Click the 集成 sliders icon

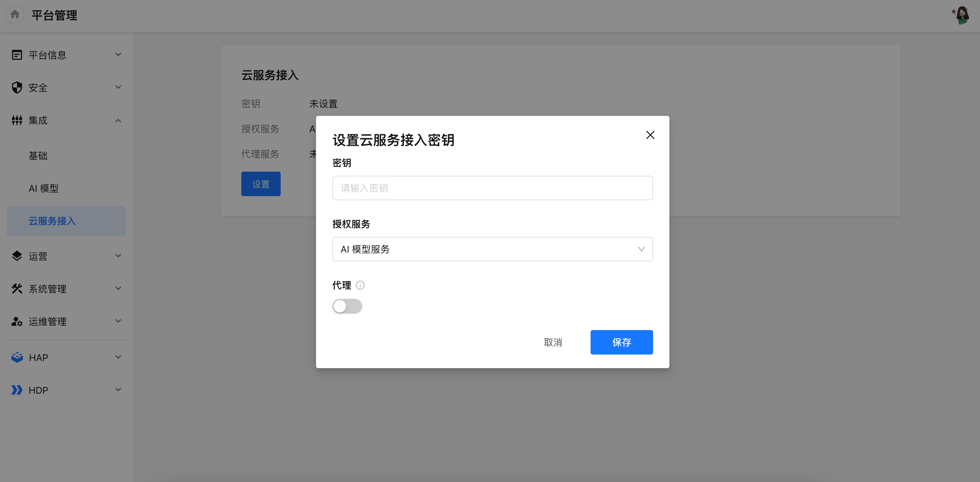click(17, 120)
